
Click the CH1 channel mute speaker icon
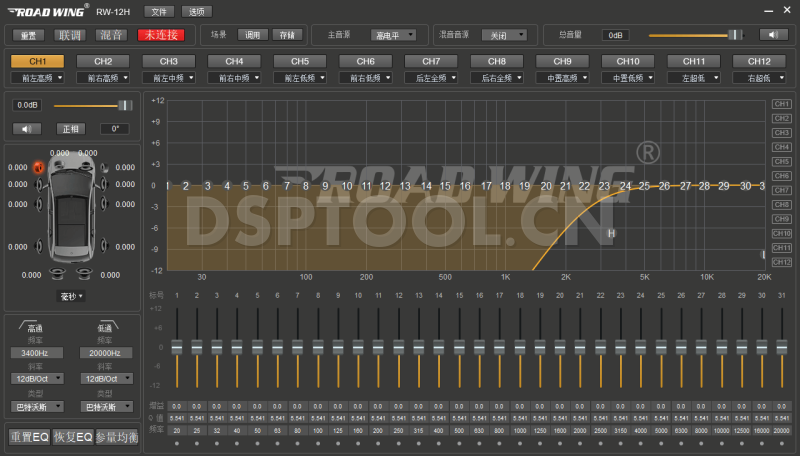click(x=27, y=128)
